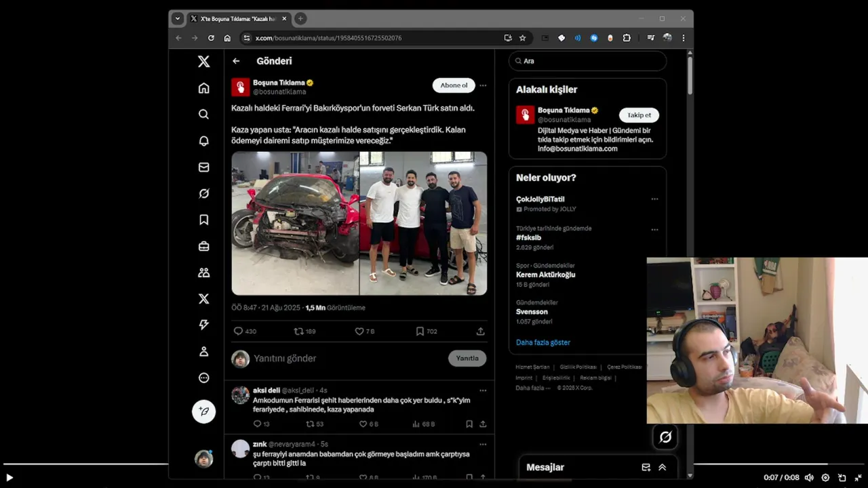This screenshot has height=488, width=868.
Task: Follow Boşuna Tıklama with Takip et
Action: click(639, 115)
